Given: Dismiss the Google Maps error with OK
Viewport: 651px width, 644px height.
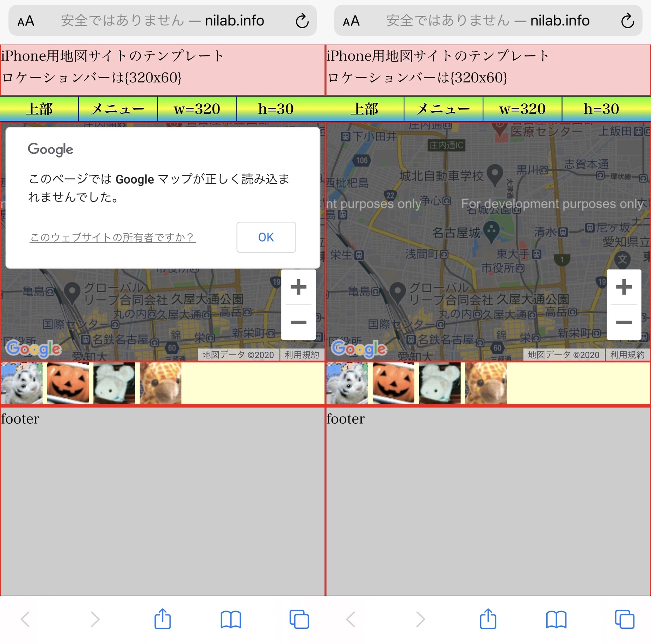Looking at the screenshot, I should pos(266,237).
